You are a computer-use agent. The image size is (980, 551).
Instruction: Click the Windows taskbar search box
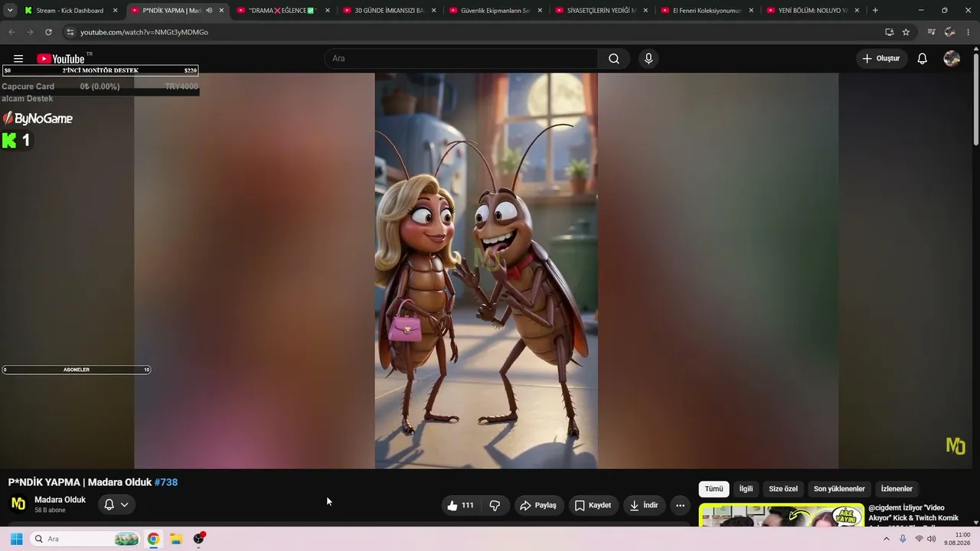click(86, 539)
